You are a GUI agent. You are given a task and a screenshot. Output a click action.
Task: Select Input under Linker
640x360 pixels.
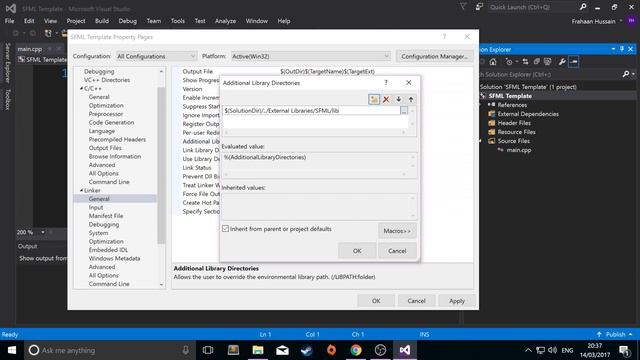tap(96, 207)
